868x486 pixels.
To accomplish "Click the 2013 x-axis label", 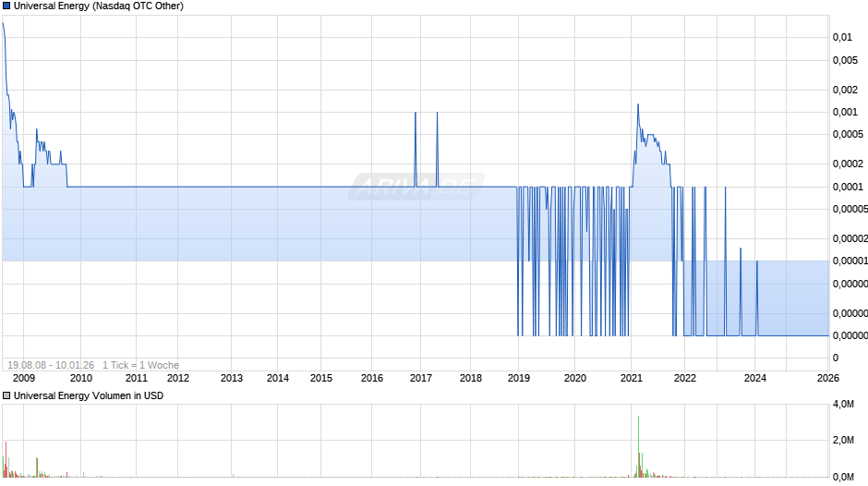I will click(x=232, y=378).
